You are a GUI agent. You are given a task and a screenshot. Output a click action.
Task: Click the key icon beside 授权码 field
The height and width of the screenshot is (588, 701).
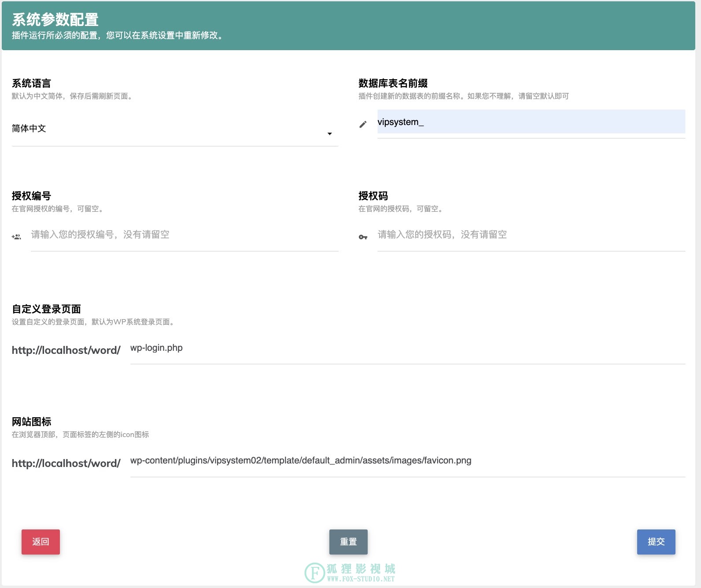pyautogui.click(x=363, y=237)
